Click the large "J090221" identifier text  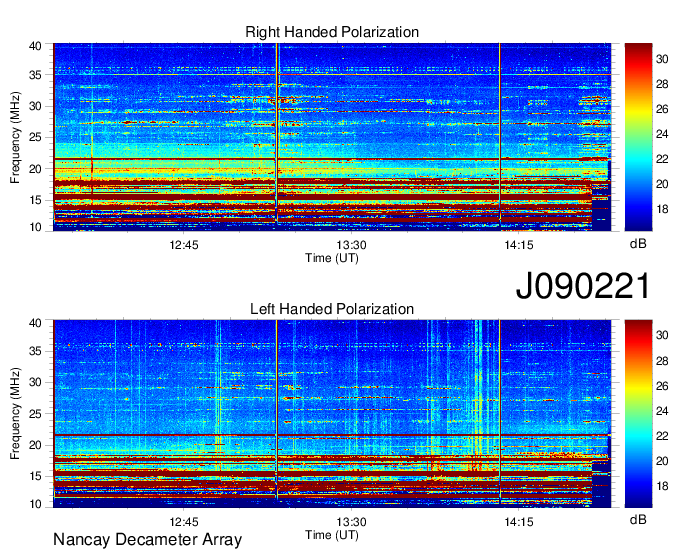583,286
